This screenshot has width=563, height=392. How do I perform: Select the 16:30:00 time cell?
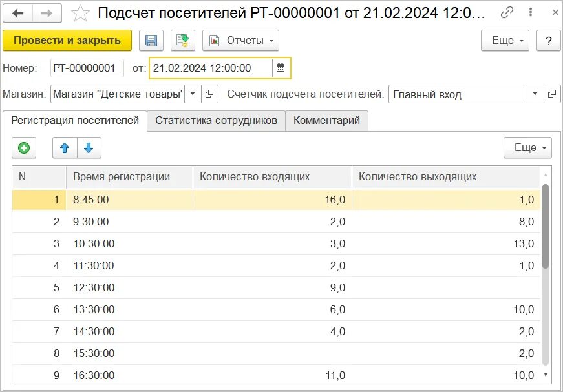click(130, 375)
